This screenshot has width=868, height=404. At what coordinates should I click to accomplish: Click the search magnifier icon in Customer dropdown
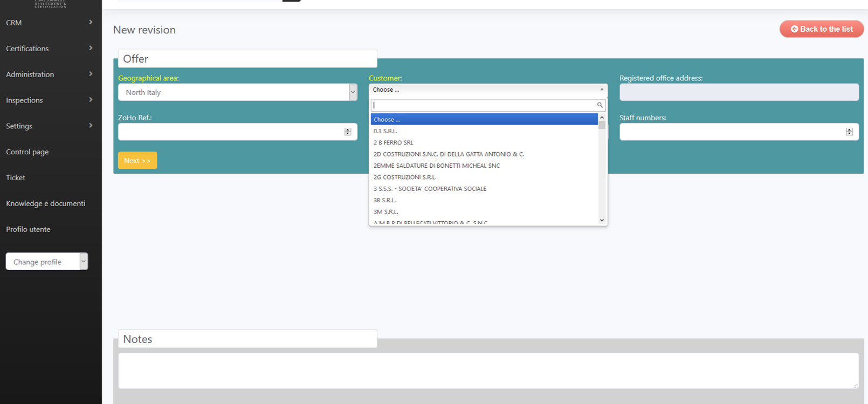tap(600, 105)
